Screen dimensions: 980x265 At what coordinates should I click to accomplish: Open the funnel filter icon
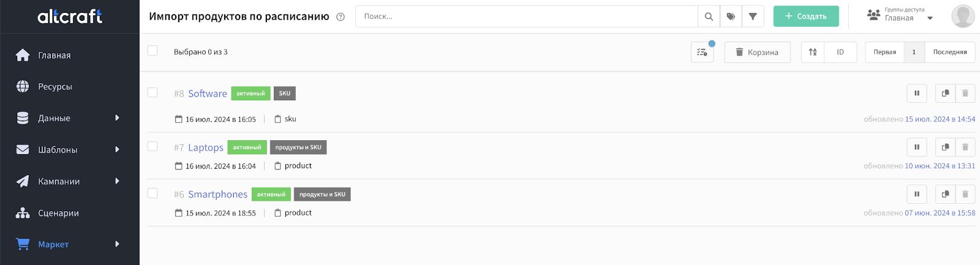(x=753, y=17)
